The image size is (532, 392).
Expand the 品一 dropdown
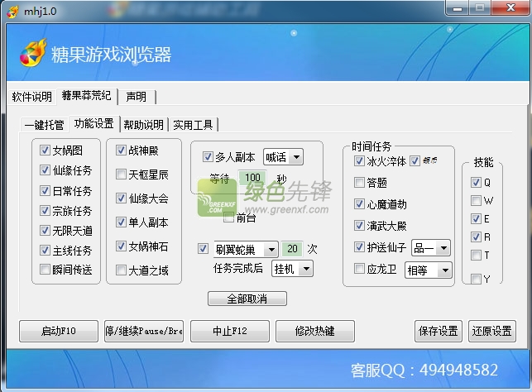click(431, 248)
